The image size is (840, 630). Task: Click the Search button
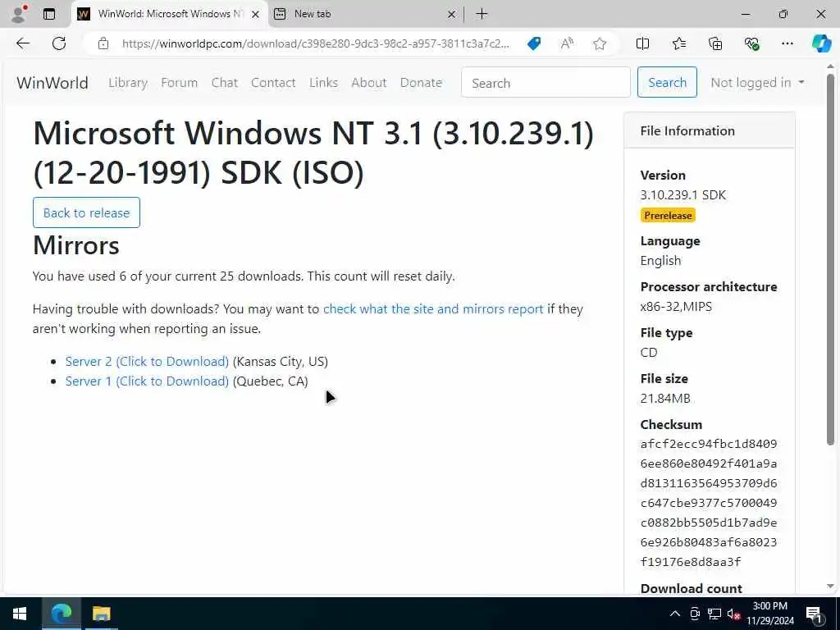pyautogui.click(x=667, y=83)
